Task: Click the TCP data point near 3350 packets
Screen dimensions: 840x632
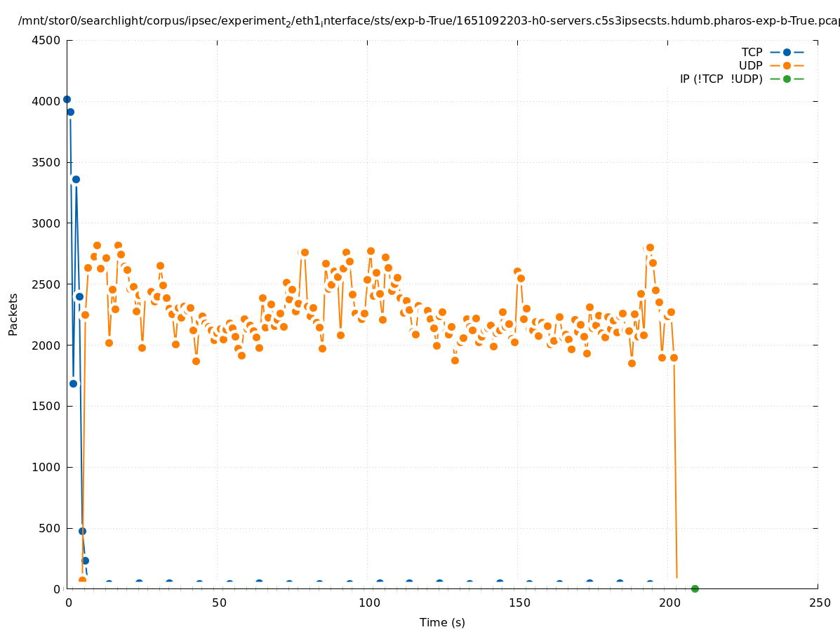Action: coord(76,179)
